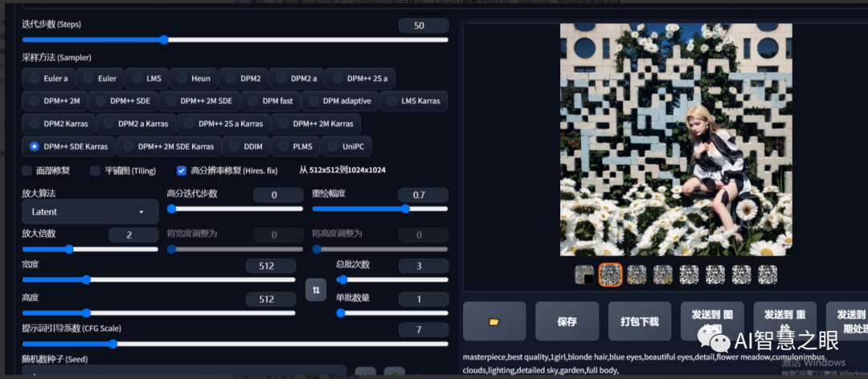
Task: Select the PLMS sampler
Action: click(x=296, y=147)
